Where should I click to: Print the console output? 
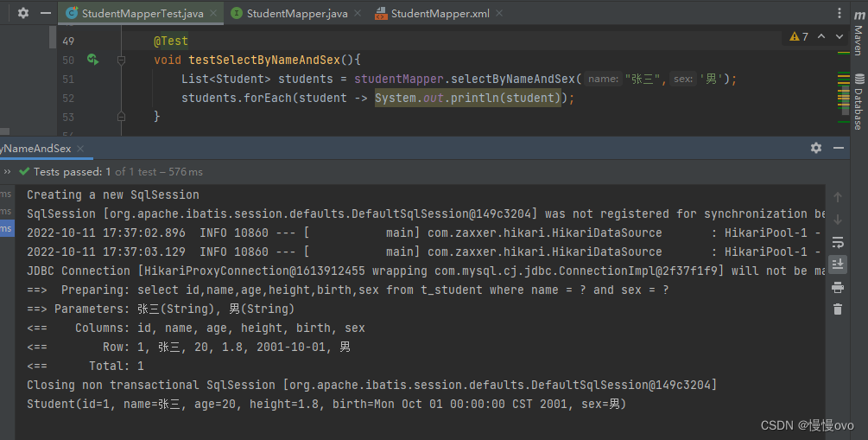click(837, 286)
